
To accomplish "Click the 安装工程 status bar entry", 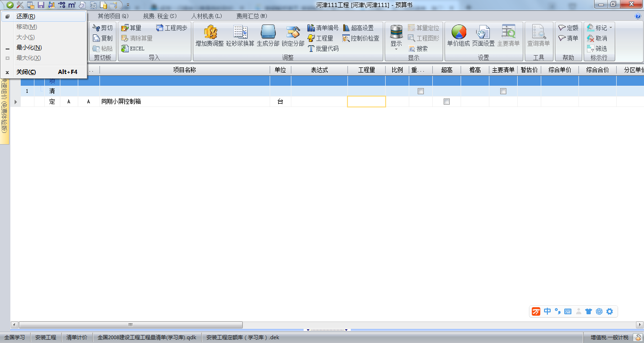I will [x=46, y=337].
